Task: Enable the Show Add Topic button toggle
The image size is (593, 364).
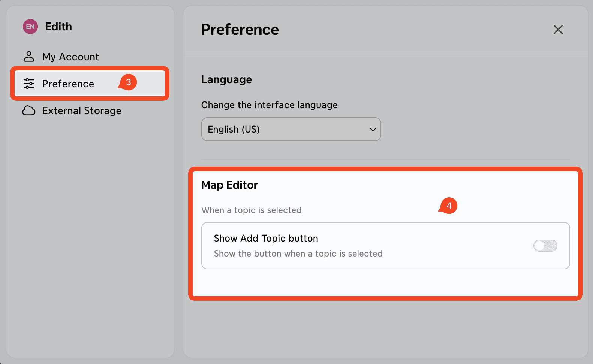Action: 545,246
